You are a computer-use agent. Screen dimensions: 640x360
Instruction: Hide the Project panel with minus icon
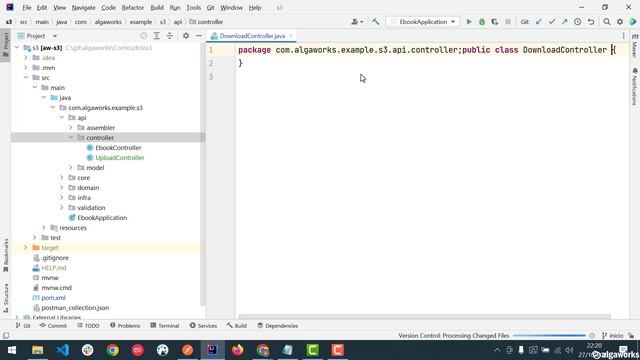pyautogui.click(x=199, y=36)
